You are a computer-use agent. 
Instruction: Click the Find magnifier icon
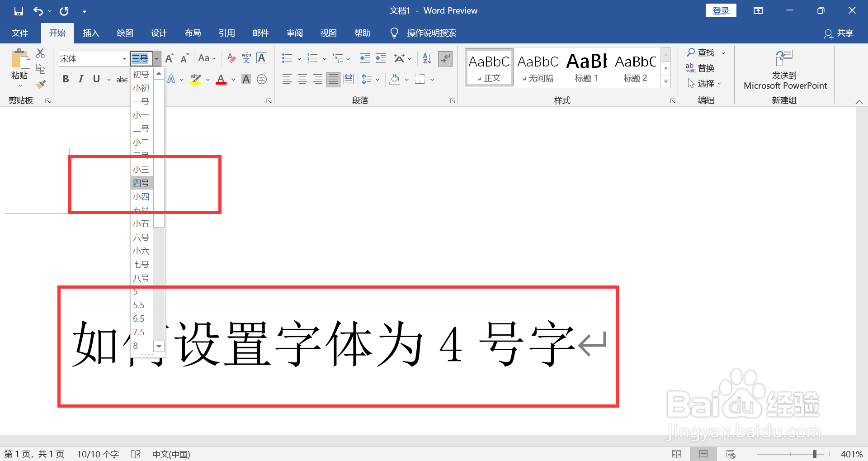(690, 52)
